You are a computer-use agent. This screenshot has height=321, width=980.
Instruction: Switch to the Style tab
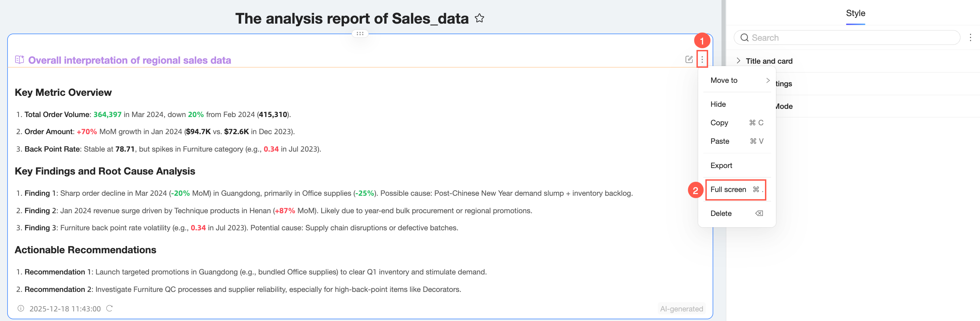point(855,13)
